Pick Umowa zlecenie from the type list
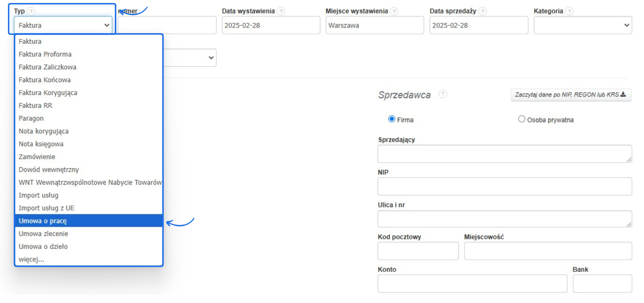 (x=43, y=234)
